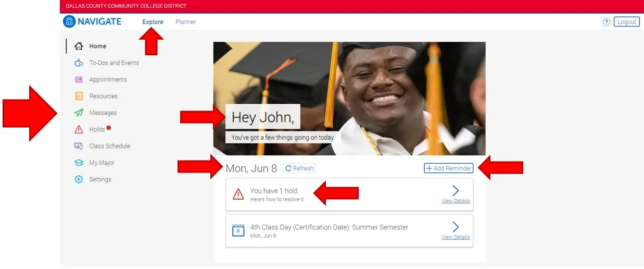The height and width of the screenshot is (269, 644).
Task: Expand the 4th Class Day chevron
Action: coord(456,227)
